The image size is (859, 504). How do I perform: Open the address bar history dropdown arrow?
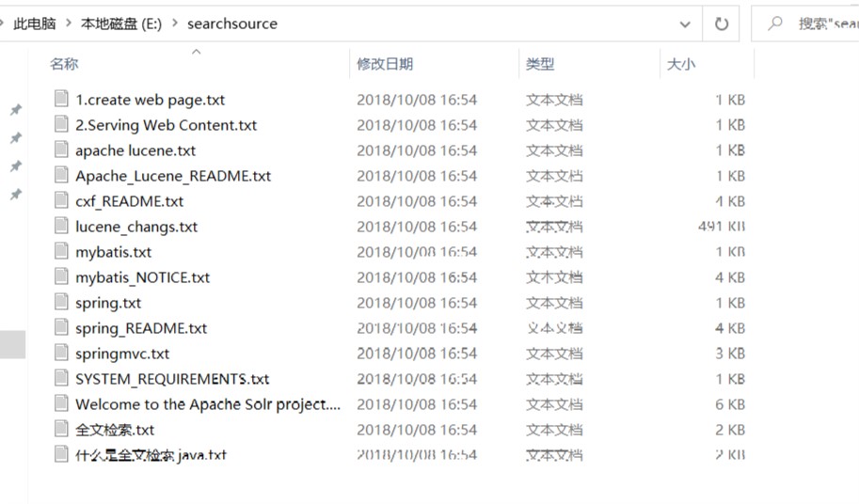pos(685,24)
